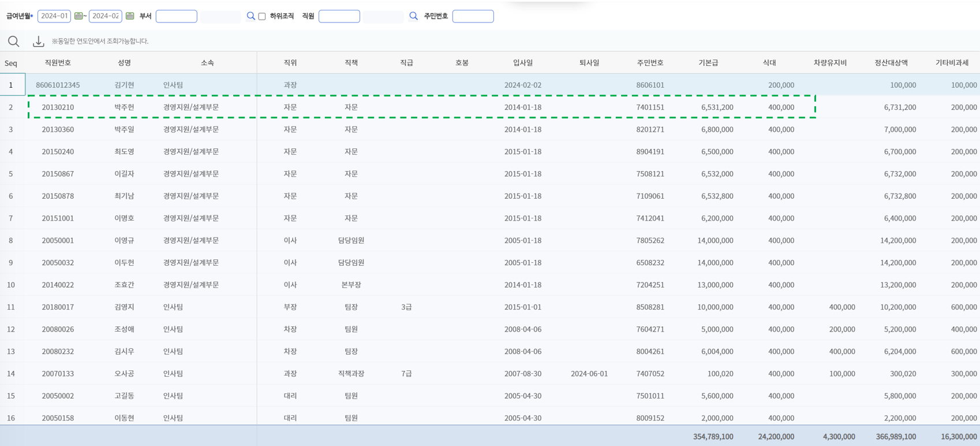Click base salary 6,004,000 for 김시우
The image size is (980, 446).
pos(717,351)
